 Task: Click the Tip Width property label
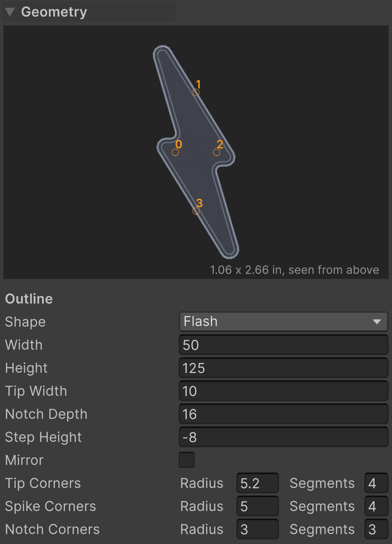(36, 391)
